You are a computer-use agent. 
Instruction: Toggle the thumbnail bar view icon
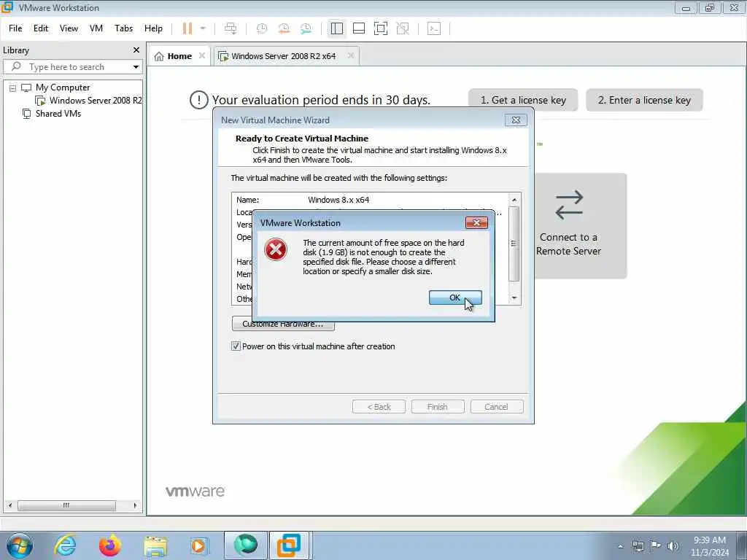[359, 28]
